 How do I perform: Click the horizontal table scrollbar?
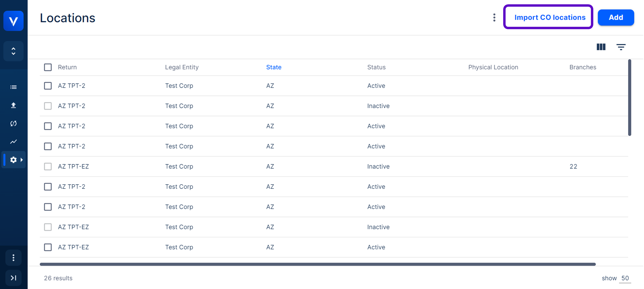click(318, 264)
